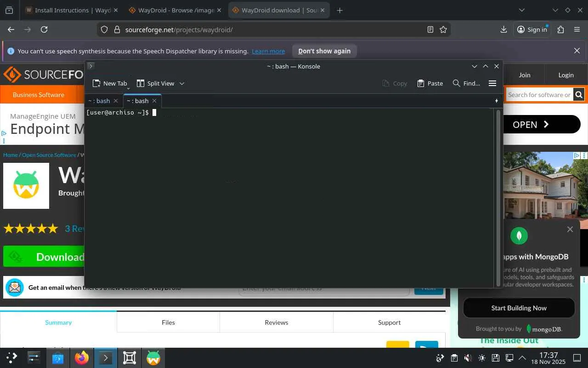This screenshot has width=588, height=368.
Task: Click the Konsole window menu icon in title bar
Action: coord(91,66)
